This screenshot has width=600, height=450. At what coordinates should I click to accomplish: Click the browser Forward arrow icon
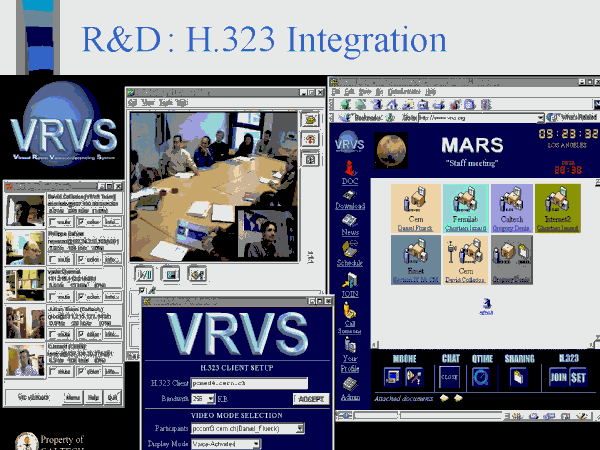[x=360, y=104]
